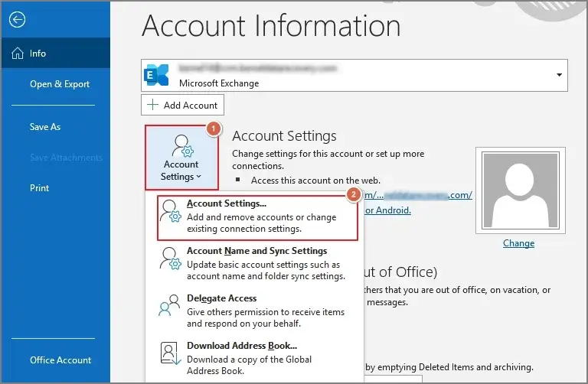Choose Account Settings... from the dropdown
The height and width of the screenshot is (384, 588).
(x=257, y=217)
